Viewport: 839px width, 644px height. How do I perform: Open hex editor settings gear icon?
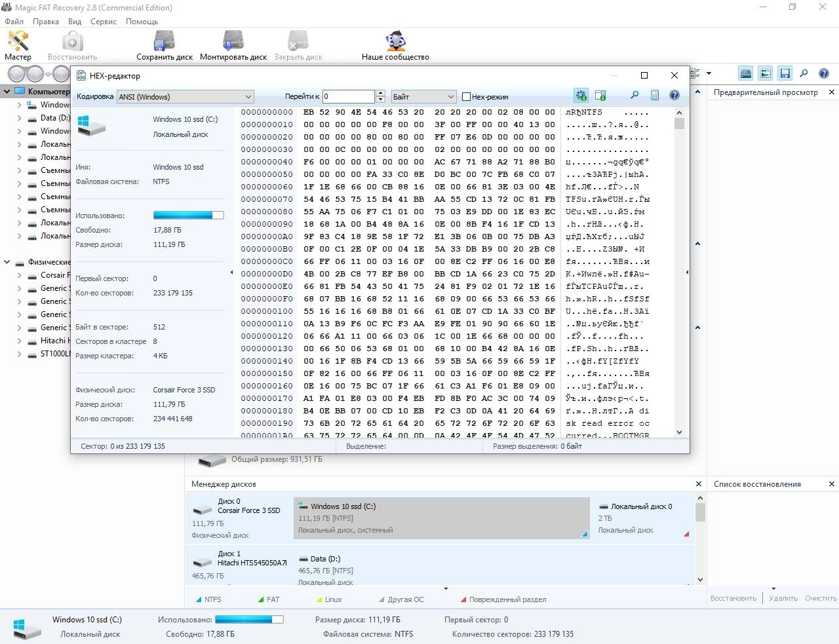tap(581, 96)
